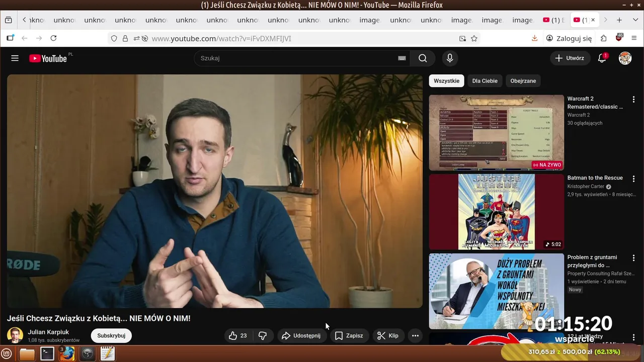Open Warcraft 2 live thumbnail
Screen dimensions: 644x362
coord(497,133)
